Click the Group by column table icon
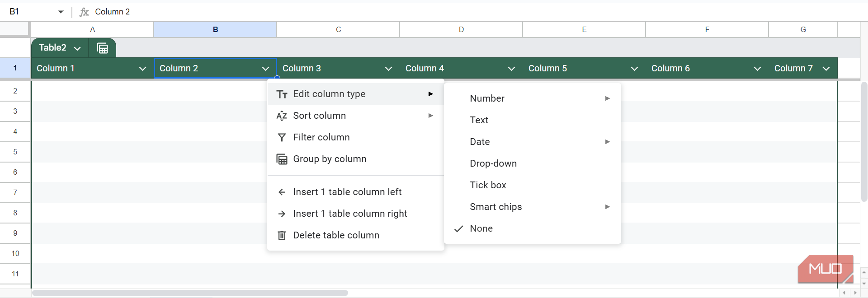 [282, 159]
